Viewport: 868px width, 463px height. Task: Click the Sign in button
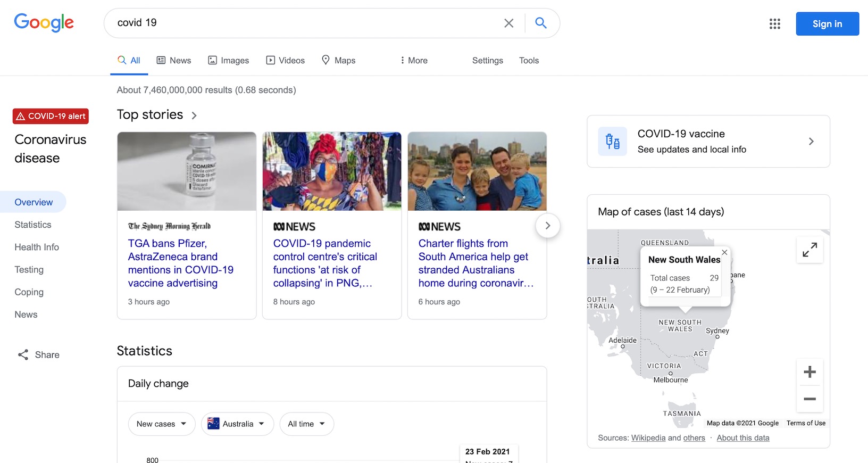[827, 24]
